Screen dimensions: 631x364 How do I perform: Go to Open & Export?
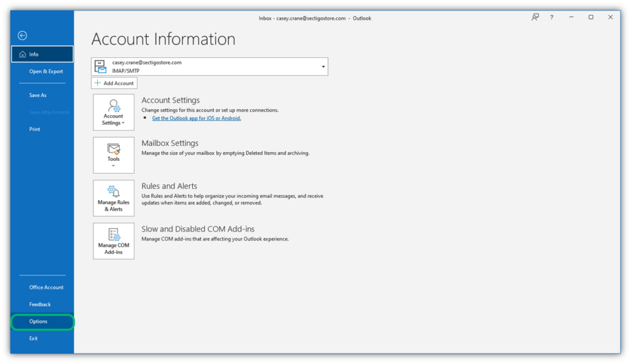tap(46, 71)
